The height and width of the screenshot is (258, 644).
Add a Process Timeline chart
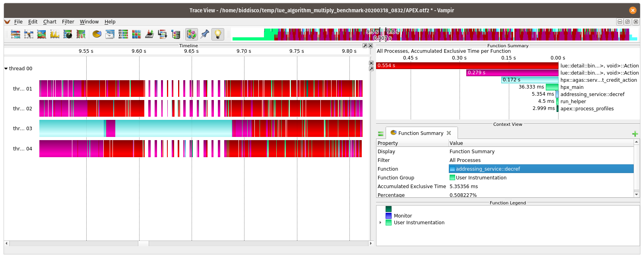29,35
